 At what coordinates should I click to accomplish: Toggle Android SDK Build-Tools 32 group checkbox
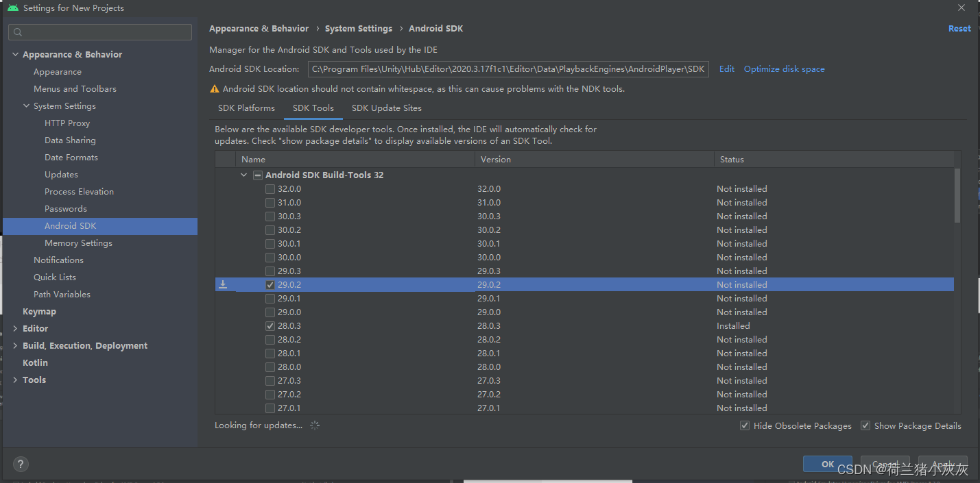(x=258, y=175)
